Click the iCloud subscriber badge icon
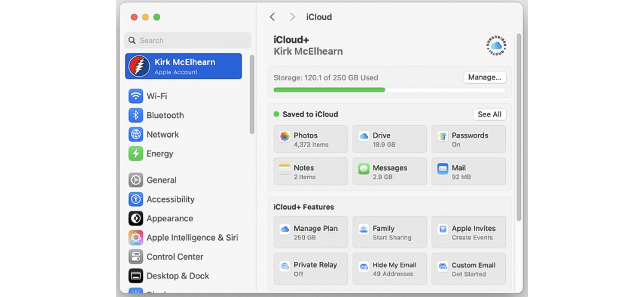Screen dimensions: 644x297 coord(496,45)
